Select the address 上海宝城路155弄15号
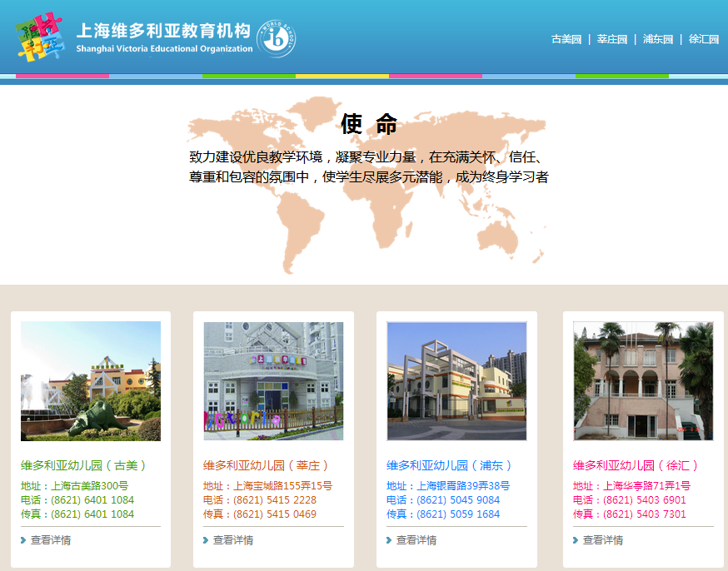The width and height of the screenshot is (728, 571). click(282, 485)
